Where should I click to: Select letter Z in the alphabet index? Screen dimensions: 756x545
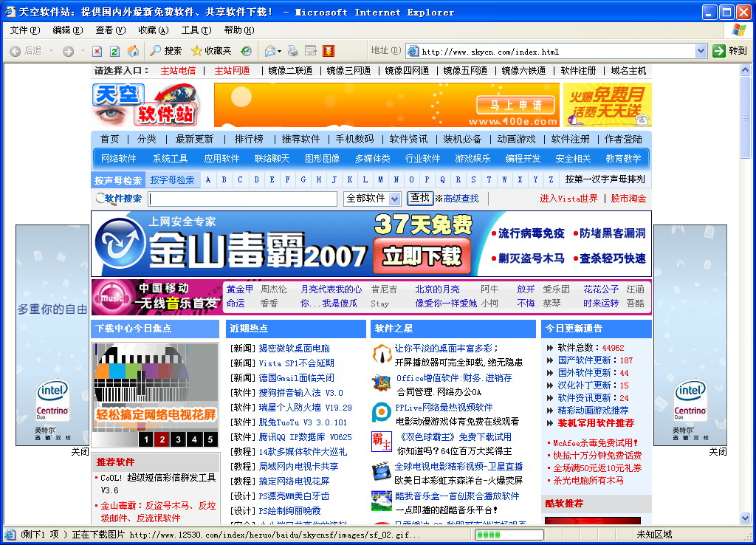(x=551, y=179)
